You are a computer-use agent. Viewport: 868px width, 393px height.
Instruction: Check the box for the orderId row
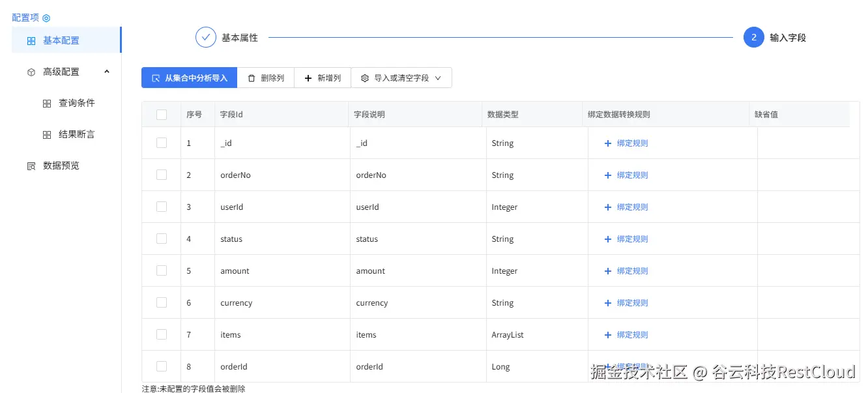[162, 366]
